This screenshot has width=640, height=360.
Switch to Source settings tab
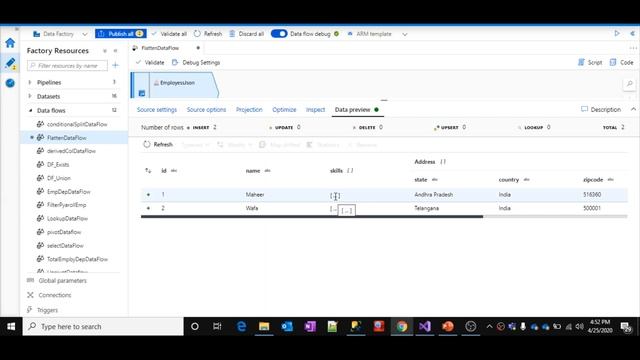[157, 110]
